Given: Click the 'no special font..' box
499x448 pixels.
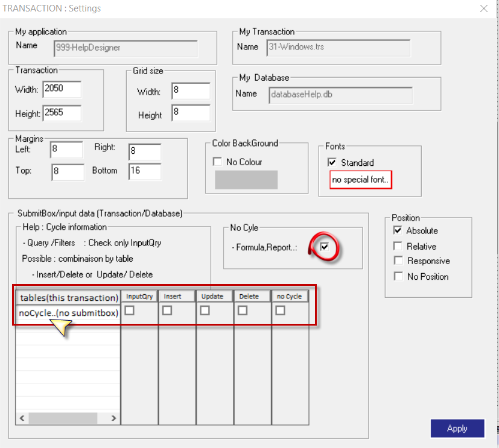Looking at the screenshot, I should 361,180.
